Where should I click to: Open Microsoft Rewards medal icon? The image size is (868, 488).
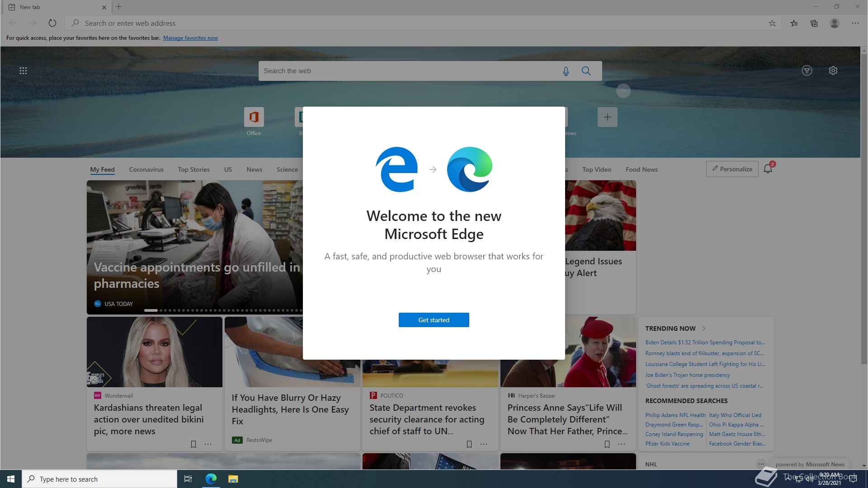pyautogui.click(x=807, y=70)
